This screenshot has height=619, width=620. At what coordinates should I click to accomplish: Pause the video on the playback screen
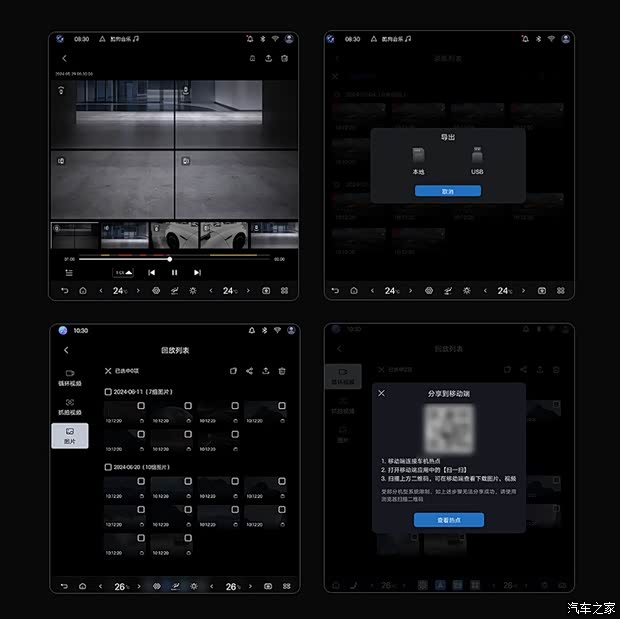tap(174, 273)
